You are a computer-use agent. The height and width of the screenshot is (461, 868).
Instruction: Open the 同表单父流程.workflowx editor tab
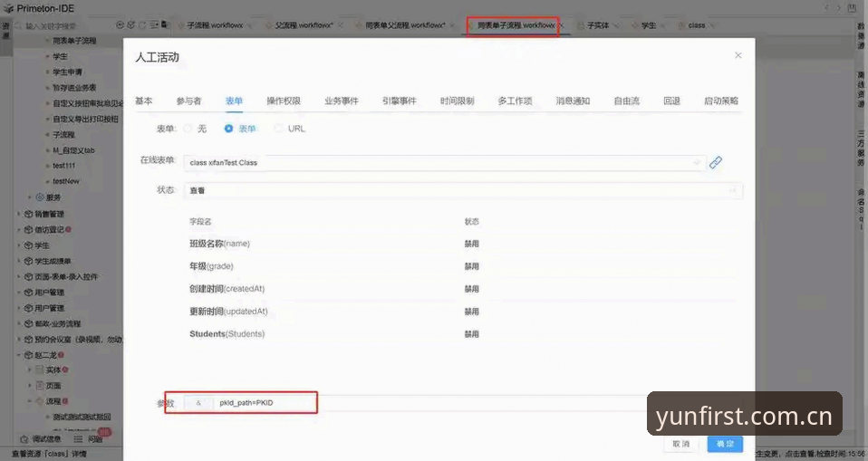click(405, 25)
